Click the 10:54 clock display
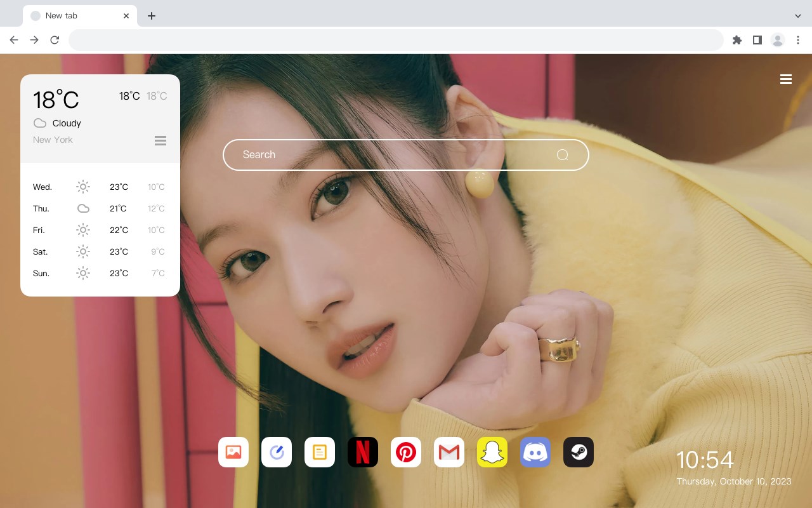The height and width of the screenshot is (508, 812). pos(705,460)
